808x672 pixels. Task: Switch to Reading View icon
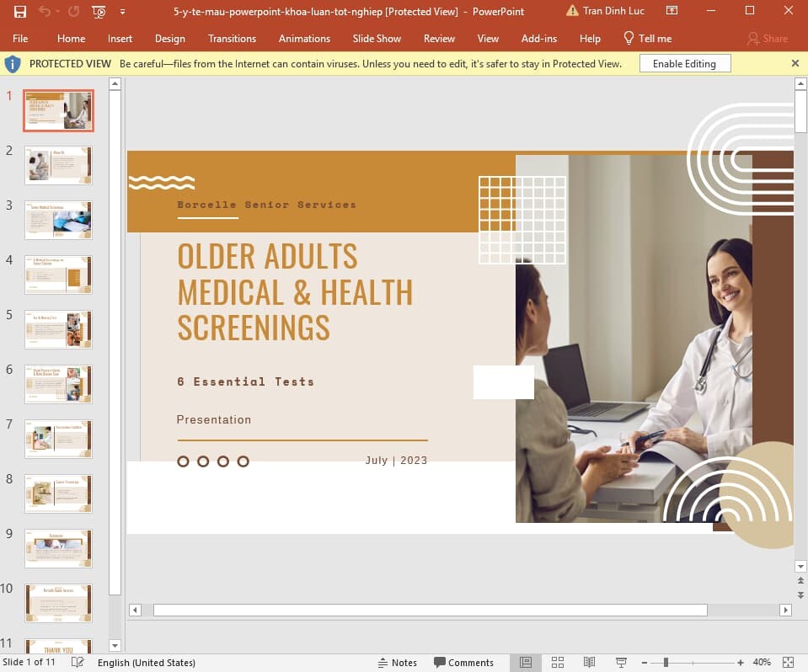[x=589, y=662]
